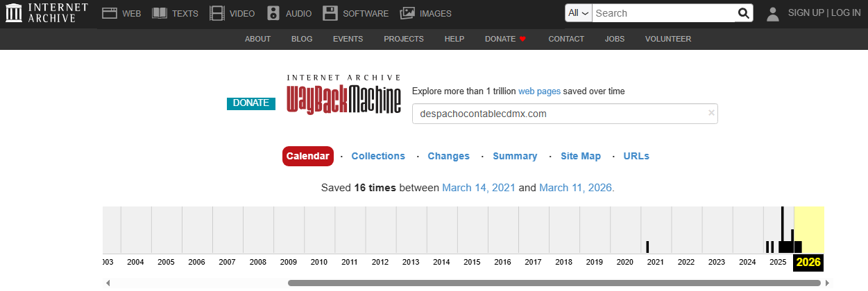The height and width of the screenshot is (291, 868).
Task: Click the timeline scrollbar right arrow
Action: coord(827,283)
